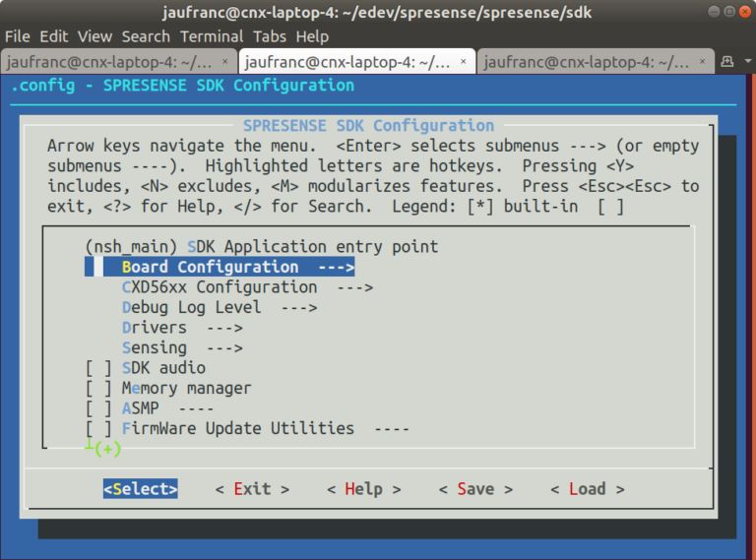Open Board Configuration submenu
The width and height of the screenshot is (756, 560).
220,267
